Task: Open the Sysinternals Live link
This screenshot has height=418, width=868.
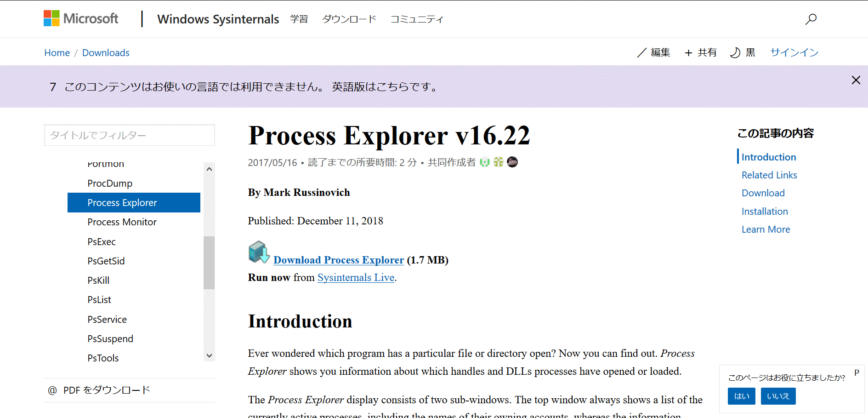Action: click(x=356, y=277)
